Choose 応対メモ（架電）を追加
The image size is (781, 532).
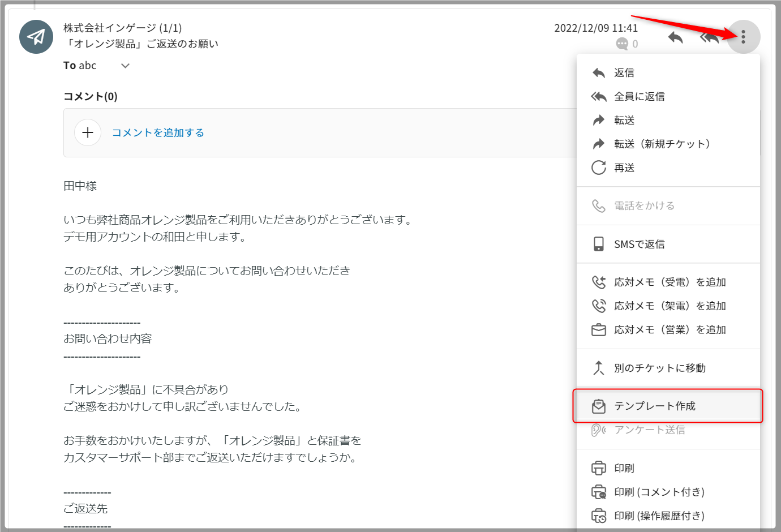click(670, 306)
